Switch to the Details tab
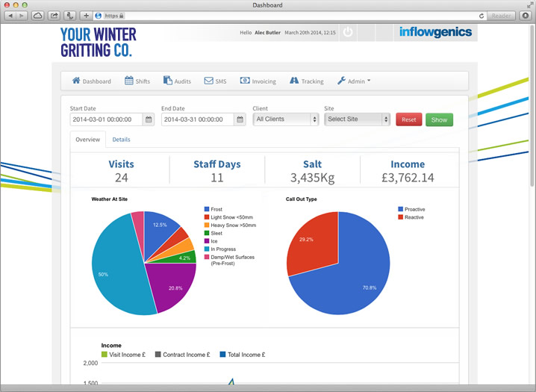The image size is (536, 392). [121, 140]
